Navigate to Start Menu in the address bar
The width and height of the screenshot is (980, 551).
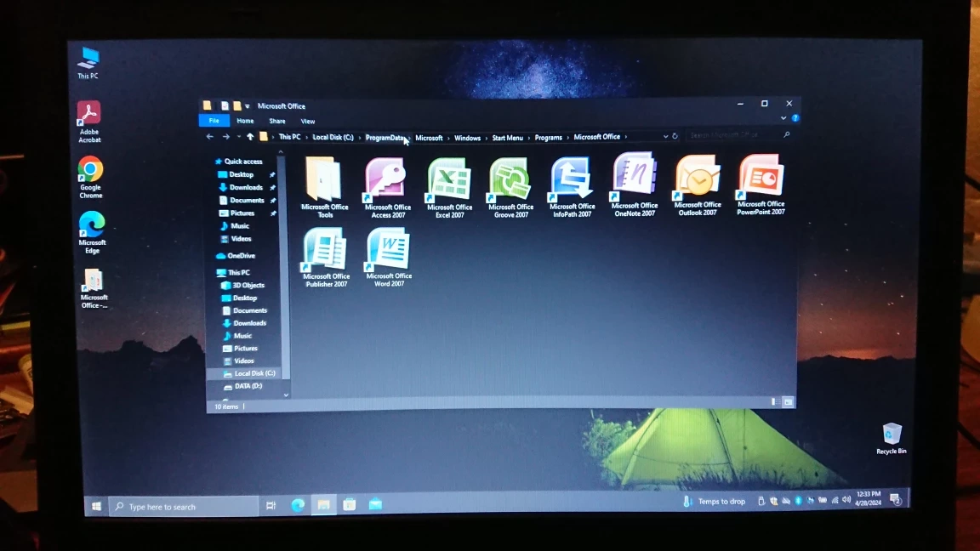click(x=508, y=138)
